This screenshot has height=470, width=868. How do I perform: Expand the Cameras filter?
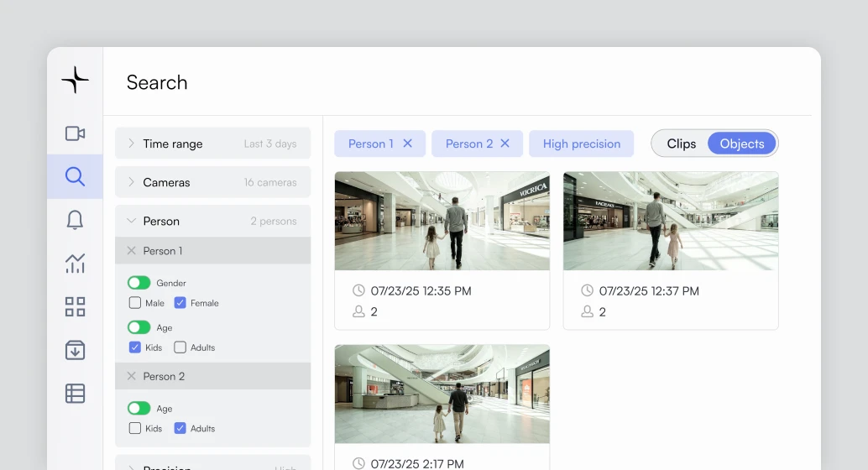click(x=212, y=182)
